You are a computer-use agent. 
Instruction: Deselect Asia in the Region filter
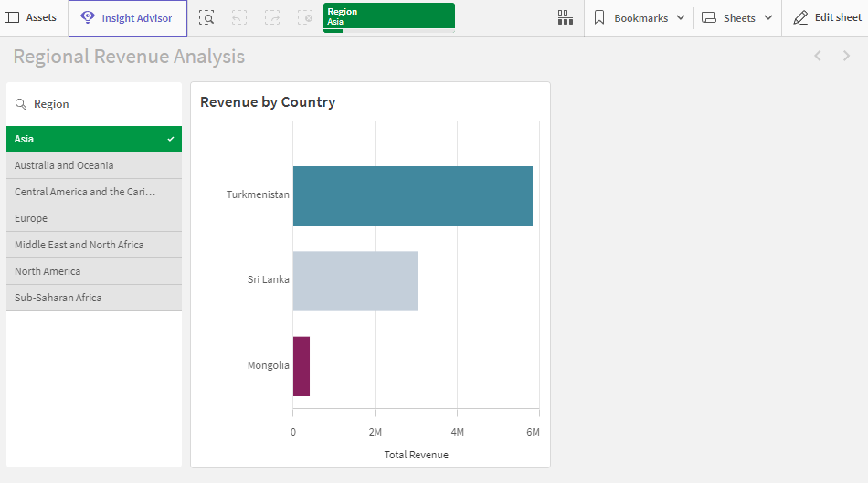pos(94,139)
